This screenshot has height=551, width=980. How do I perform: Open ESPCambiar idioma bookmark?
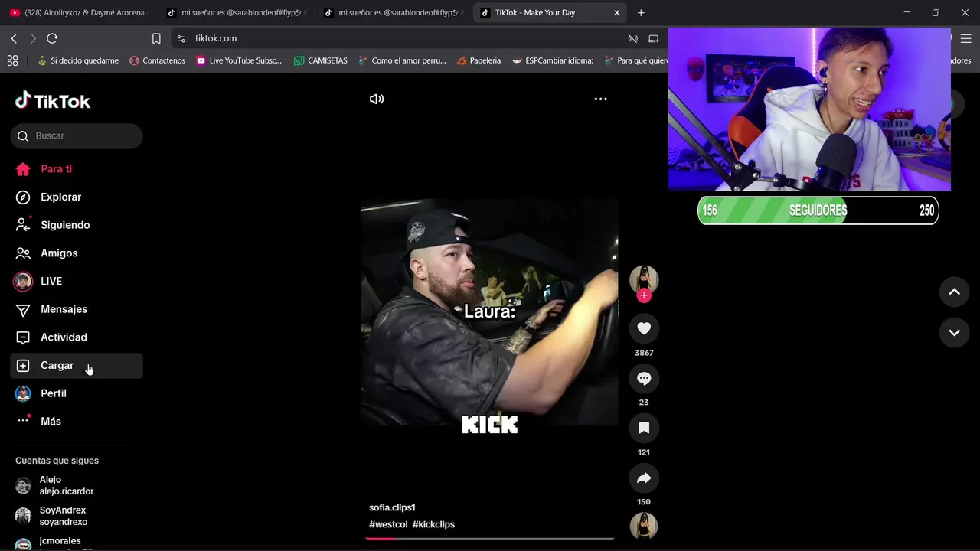pos(553,60)
